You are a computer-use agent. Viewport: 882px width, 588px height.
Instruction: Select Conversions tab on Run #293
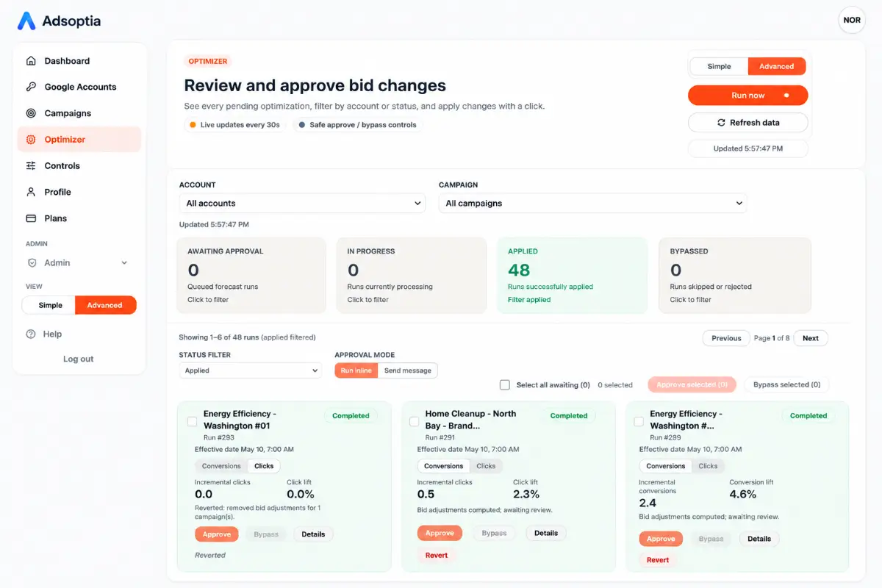click(x=221, y=466)
